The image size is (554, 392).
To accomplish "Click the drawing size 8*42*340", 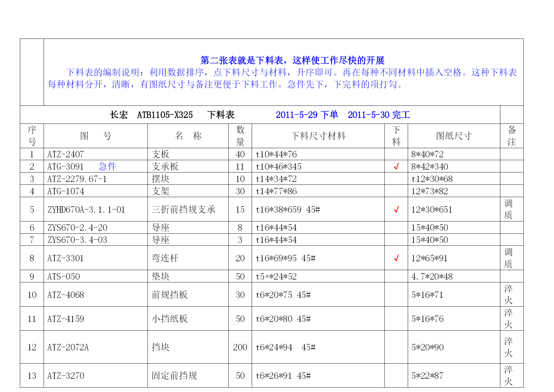I will [x=430, y=167].
